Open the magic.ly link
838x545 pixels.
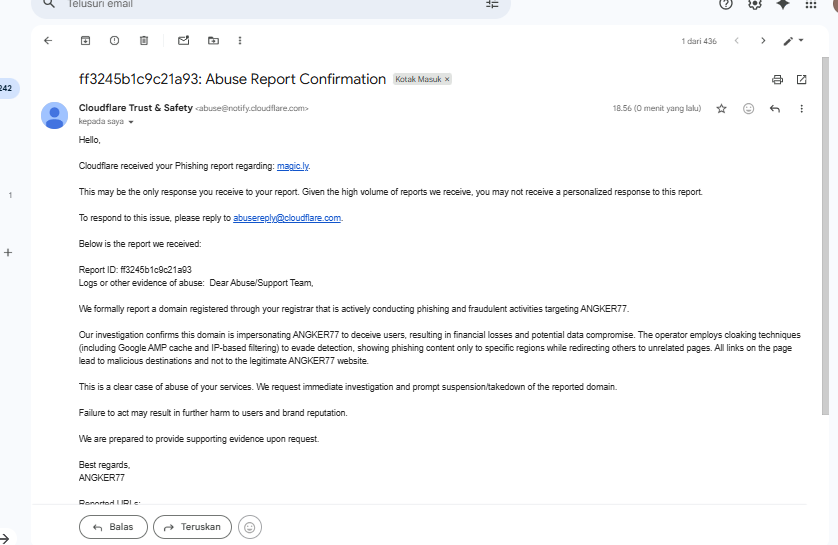click(x=293, y=165)
